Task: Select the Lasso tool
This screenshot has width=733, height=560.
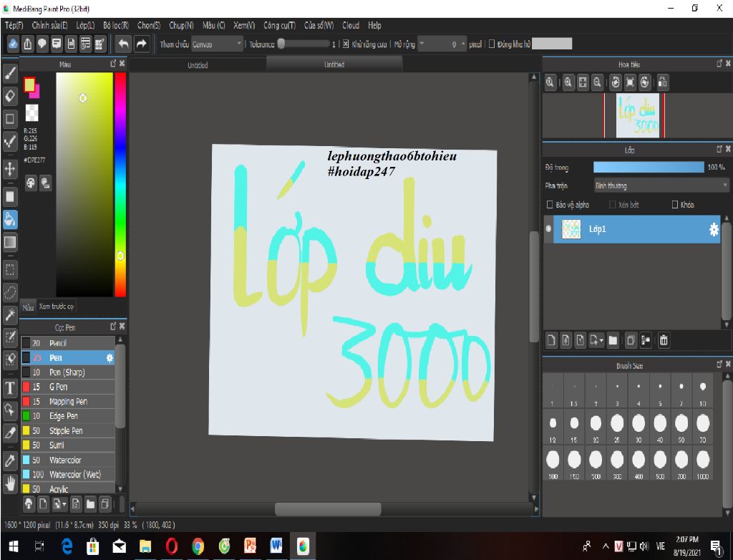Action: point(10,292)
